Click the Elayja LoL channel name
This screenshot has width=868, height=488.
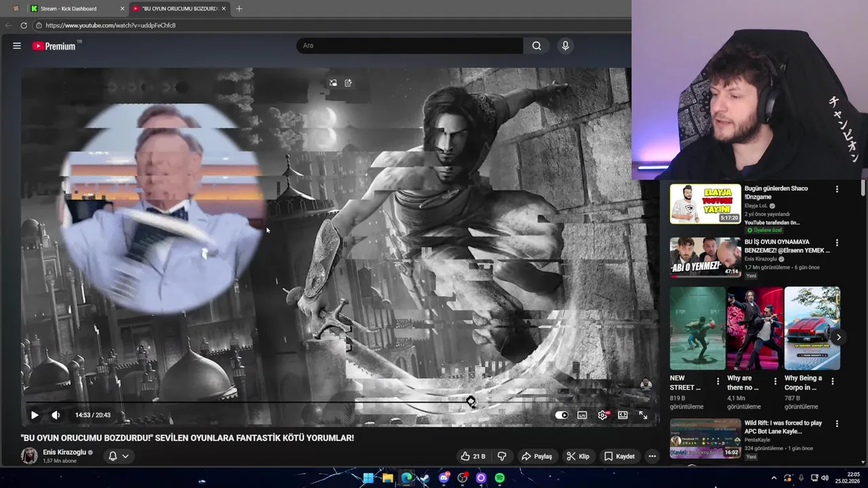tap(756, 205)
